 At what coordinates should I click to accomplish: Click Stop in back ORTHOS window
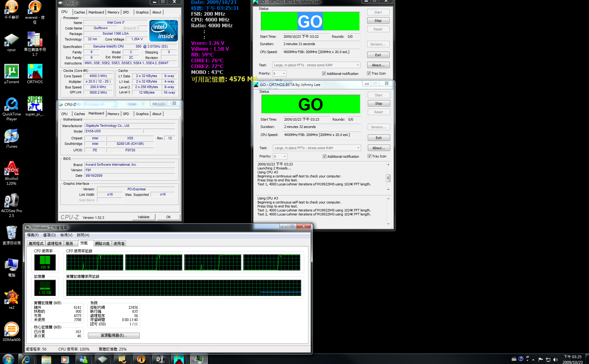point(378,21)
